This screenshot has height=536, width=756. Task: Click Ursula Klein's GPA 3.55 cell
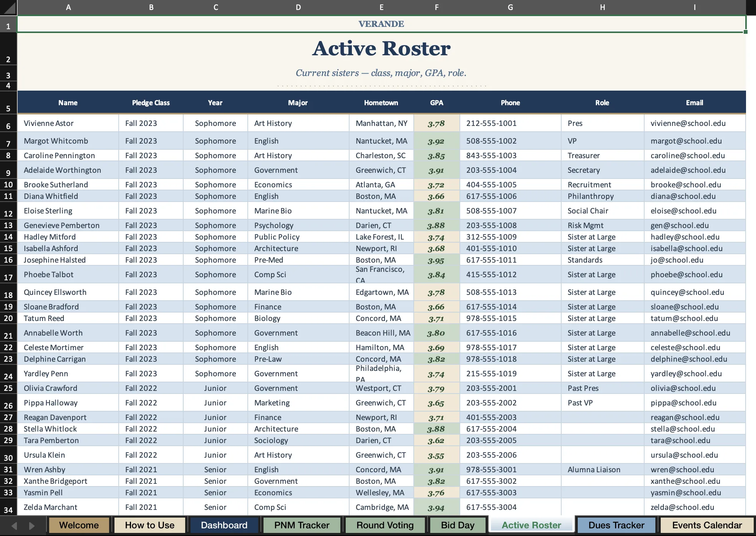click(x=437, y=455)
